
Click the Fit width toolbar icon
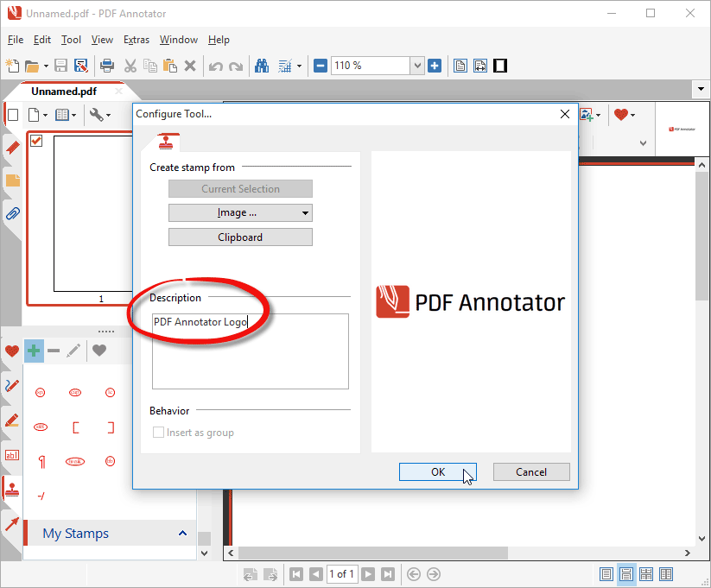(480, 66)
